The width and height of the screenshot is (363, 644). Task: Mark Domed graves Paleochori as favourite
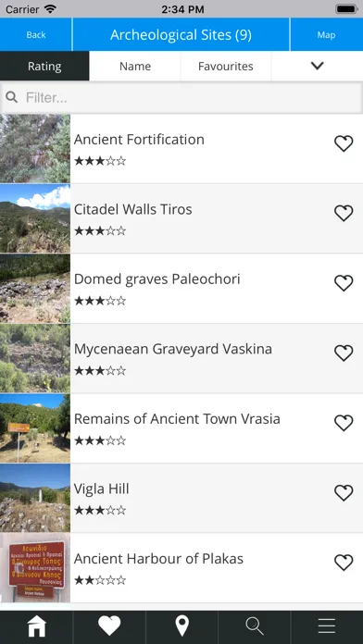[344, 283]
